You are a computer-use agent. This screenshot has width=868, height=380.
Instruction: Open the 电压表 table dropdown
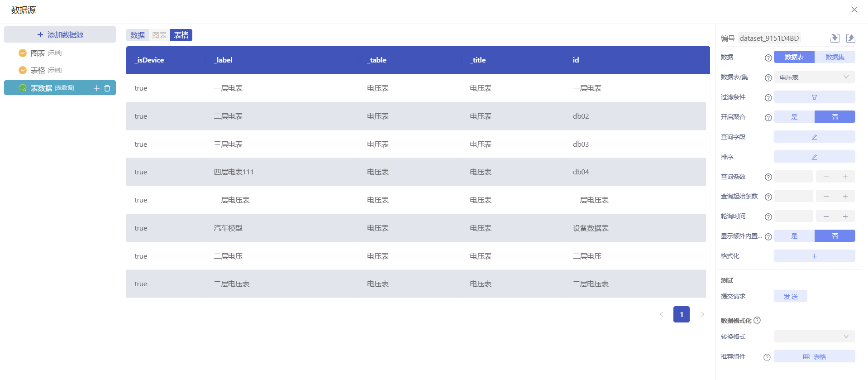(x=814, y=77)
